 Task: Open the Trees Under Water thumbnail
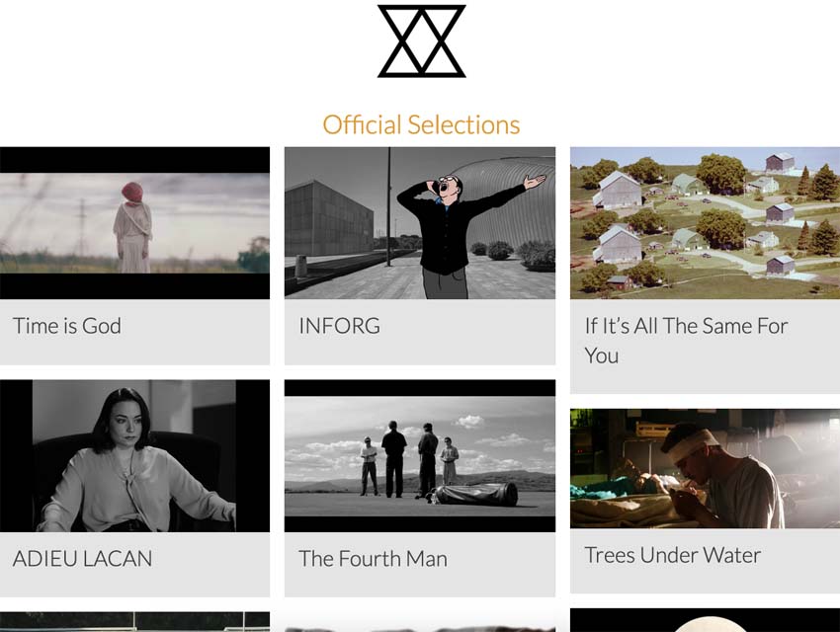[705, 469]
